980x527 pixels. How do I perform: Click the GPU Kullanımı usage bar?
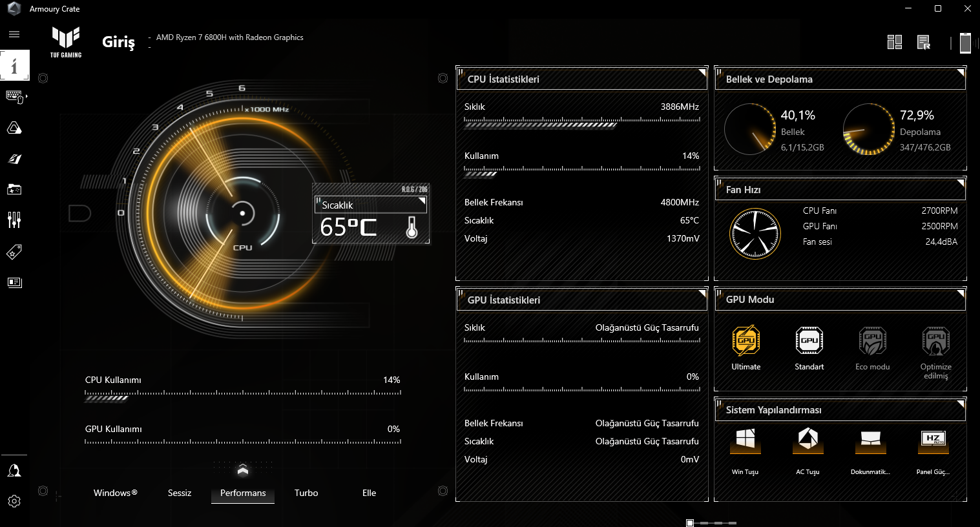pyautogui.click(x=243, y=442)
